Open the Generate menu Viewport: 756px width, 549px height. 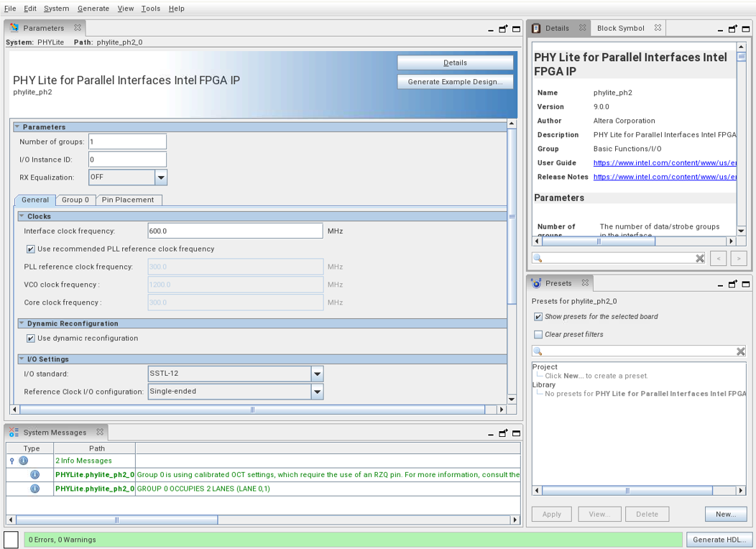[x=93, y=9]
